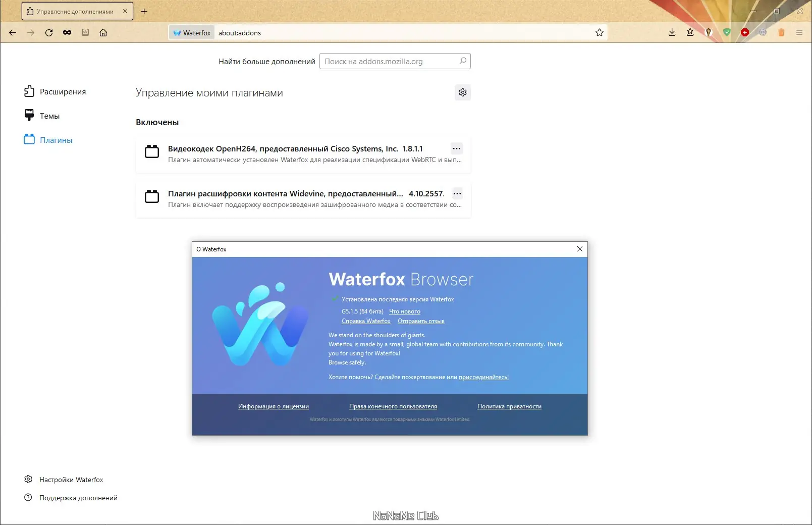Open a new tab
This screenshot has height=525, width=812.
(144, 11)
